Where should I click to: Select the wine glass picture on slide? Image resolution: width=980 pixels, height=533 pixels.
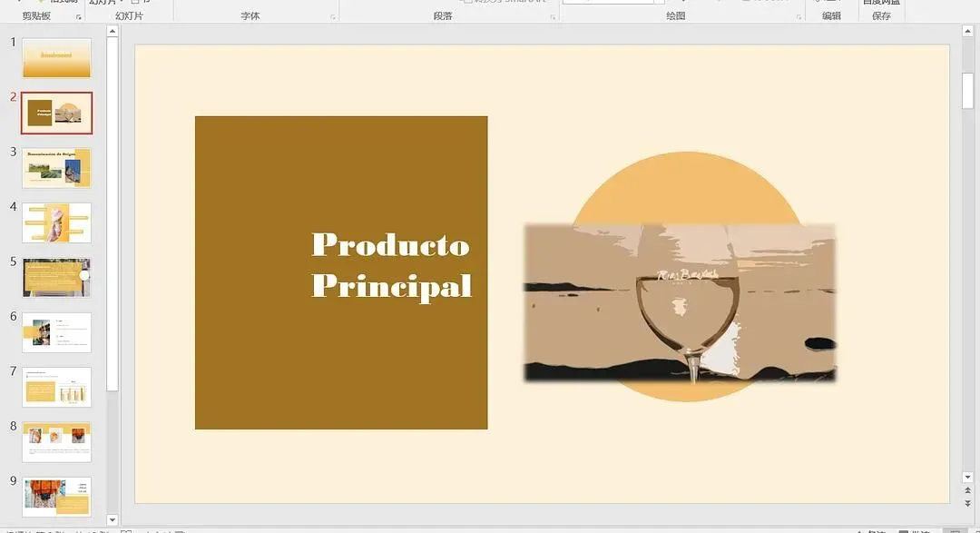(680, 302)
